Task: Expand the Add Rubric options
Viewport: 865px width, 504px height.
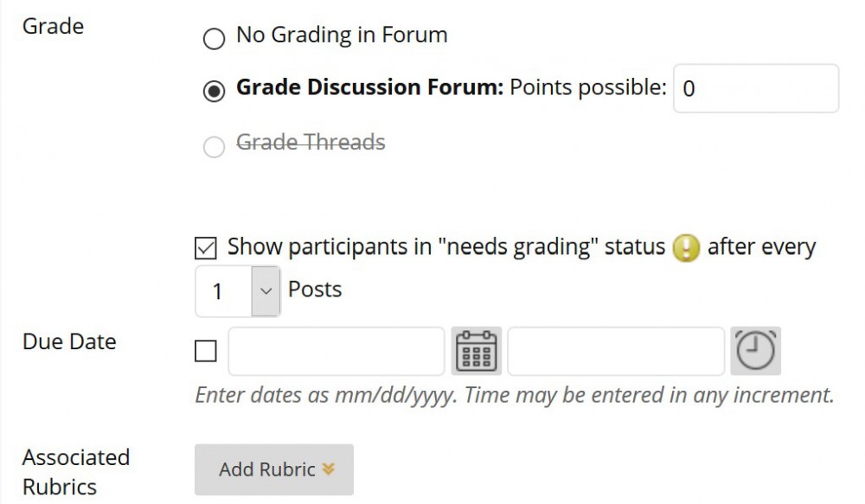Action: (x=273, y=469)
